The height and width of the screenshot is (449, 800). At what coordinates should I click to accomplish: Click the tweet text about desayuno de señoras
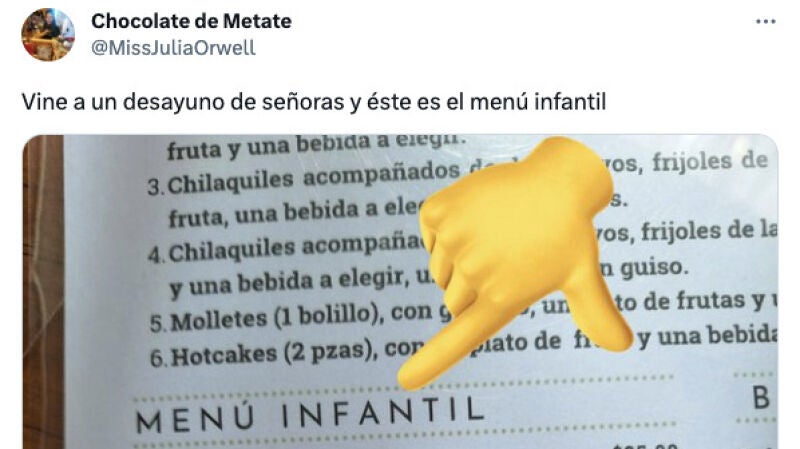pos(314,102)
